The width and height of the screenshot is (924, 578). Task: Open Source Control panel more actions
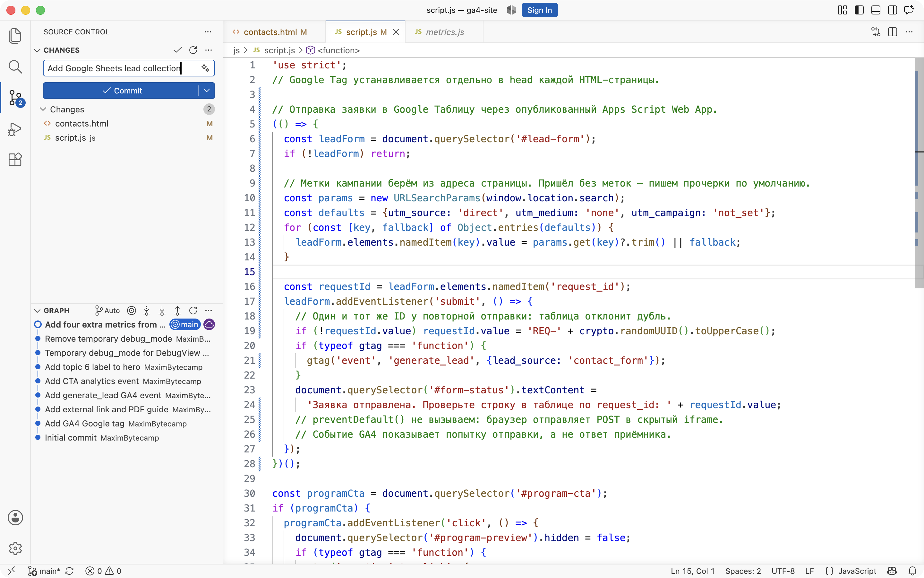tap(208, 32)
